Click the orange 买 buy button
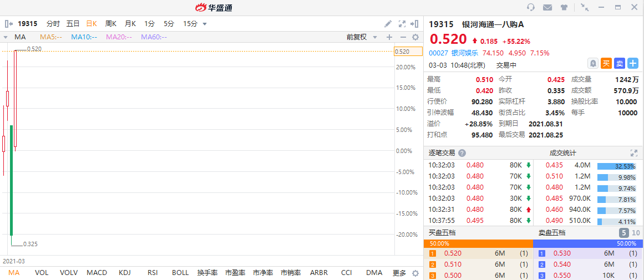 (606, 64)
